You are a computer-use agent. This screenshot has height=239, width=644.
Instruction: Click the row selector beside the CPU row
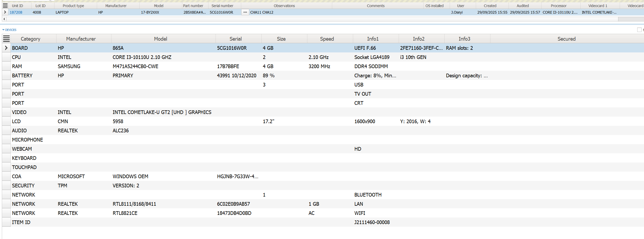coord(6,57)
